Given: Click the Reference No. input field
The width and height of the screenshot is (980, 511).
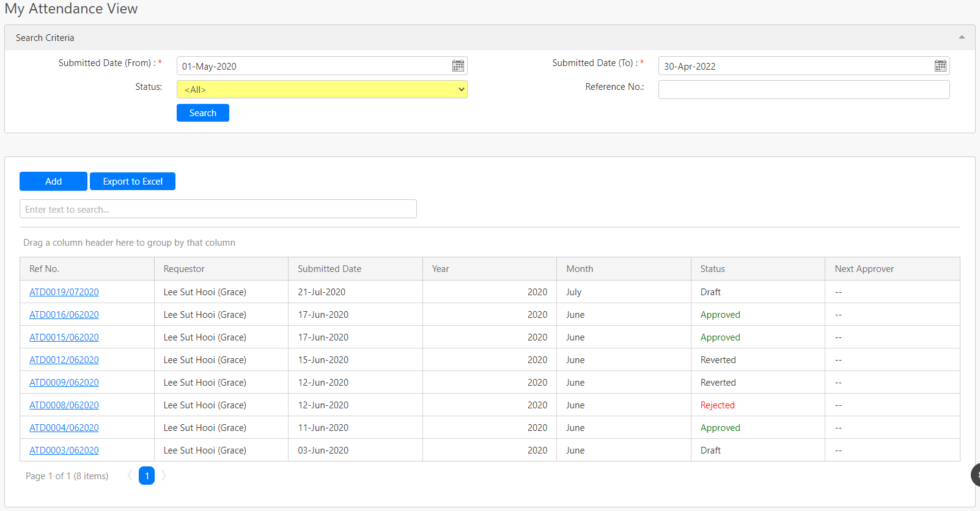Looking at the screenshot, I should (804, 89).
